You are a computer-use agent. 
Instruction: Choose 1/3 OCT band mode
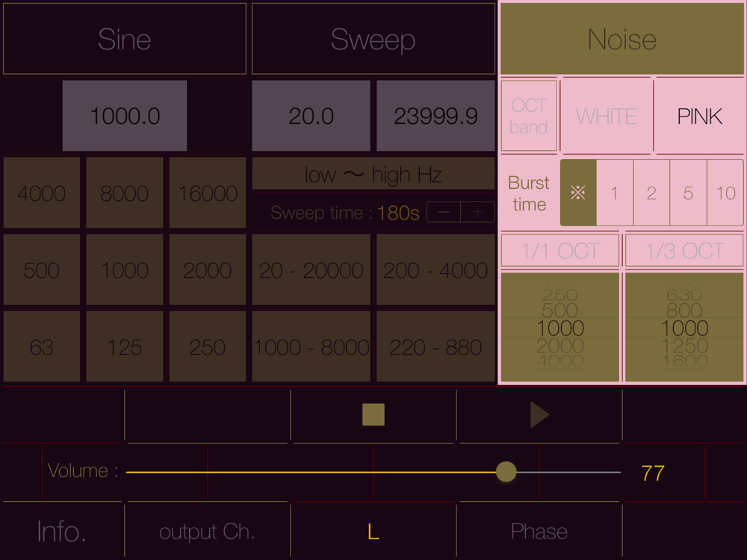pos(684,250)
